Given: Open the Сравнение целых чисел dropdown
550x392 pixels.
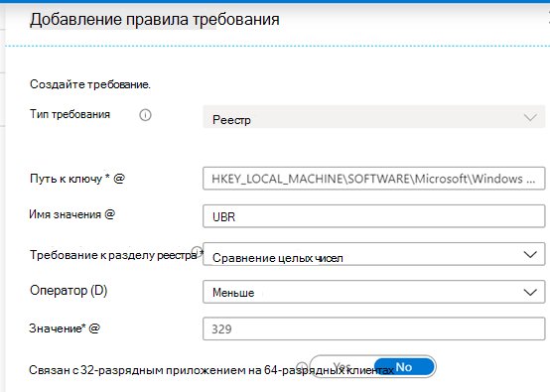Looking at the screenshot, I should pos(373,254).
